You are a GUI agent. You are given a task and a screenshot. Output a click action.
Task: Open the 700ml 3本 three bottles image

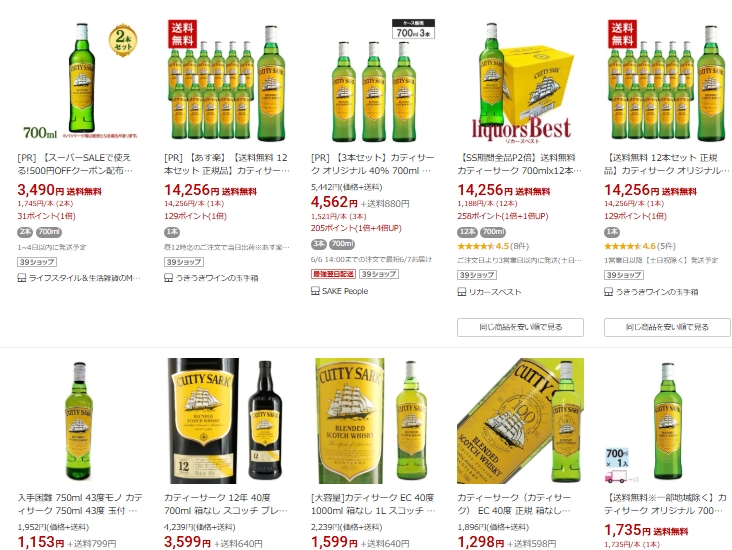point(373,80)
